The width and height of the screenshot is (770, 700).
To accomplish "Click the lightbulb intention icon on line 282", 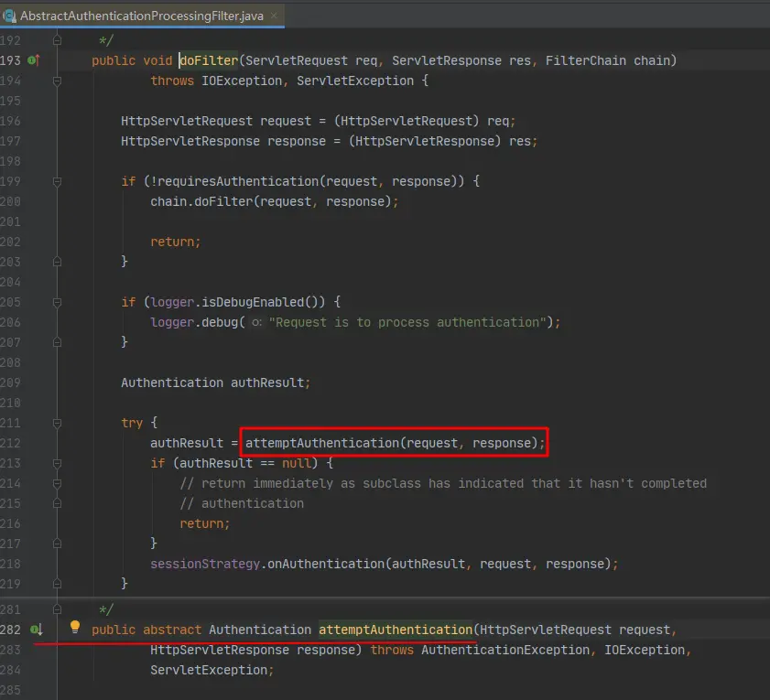I will [75, 627].
